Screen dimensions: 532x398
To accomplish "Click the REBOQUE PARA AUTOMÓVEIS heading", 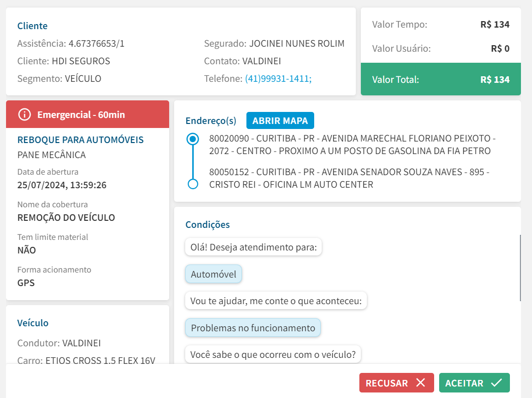I will tap(80, 140).
